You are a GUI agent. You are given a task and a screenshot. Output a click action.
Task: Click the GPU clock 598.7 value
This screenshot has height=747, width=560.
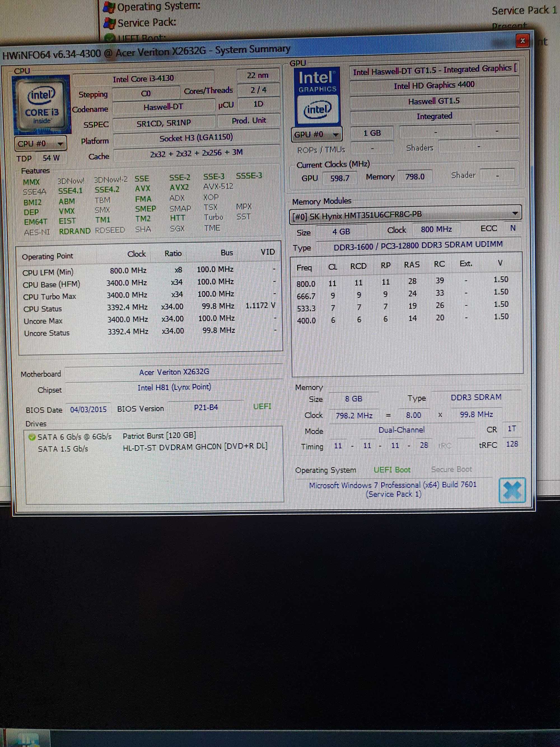340,178
